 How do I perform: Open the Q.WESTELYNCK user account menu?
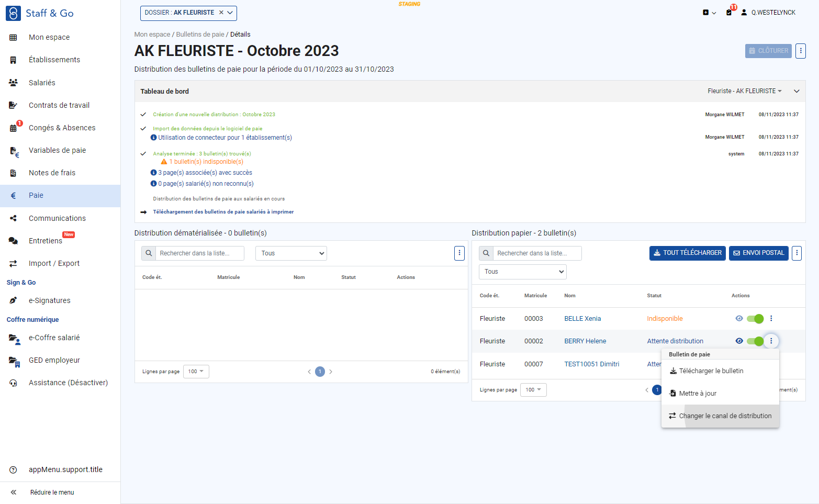(x=768, y=13)
